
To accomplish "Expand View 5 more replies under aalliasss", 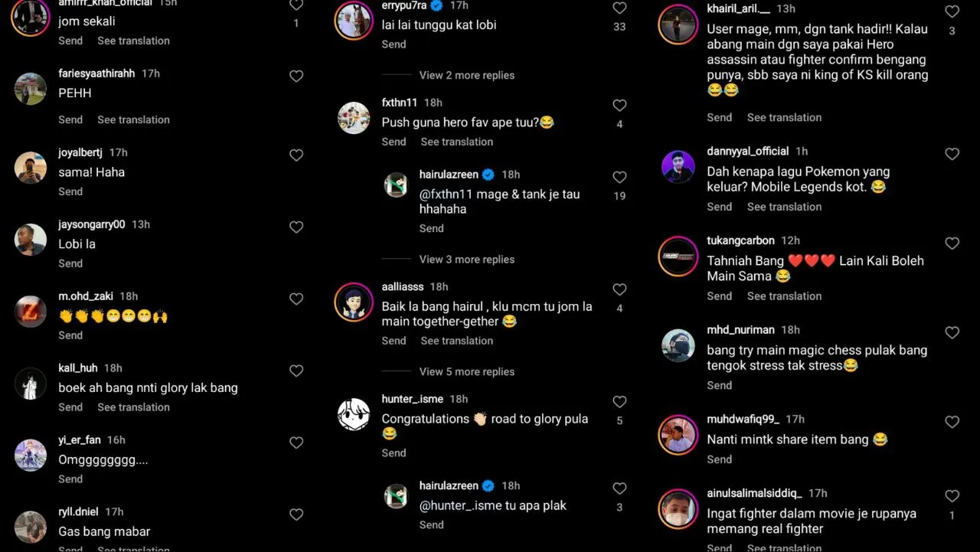I will [466, 372].
